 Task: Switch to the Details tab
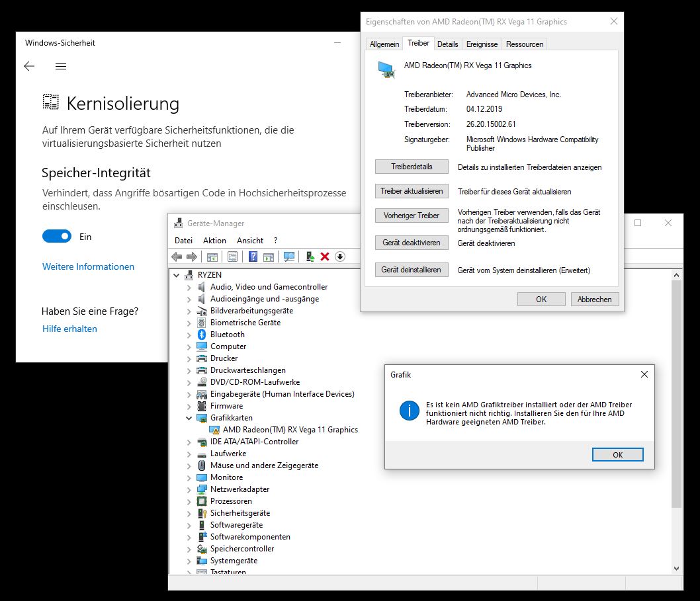click(448, 44)
